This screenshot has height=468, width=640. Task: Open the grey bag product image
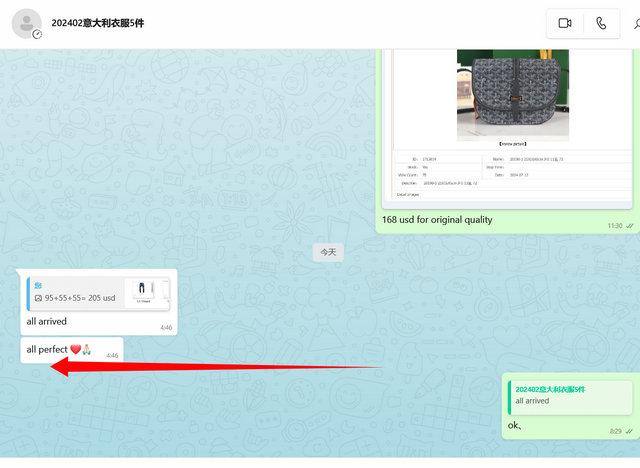click(513, 95)
